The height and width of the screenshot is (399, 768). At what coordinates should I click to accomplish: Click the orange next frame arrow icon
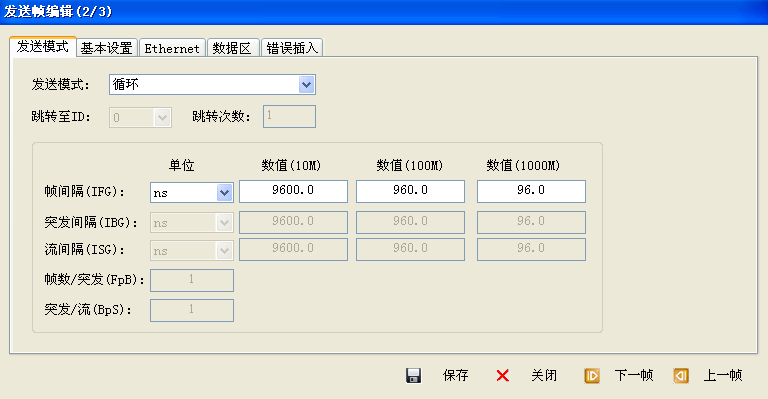[592, 376]
